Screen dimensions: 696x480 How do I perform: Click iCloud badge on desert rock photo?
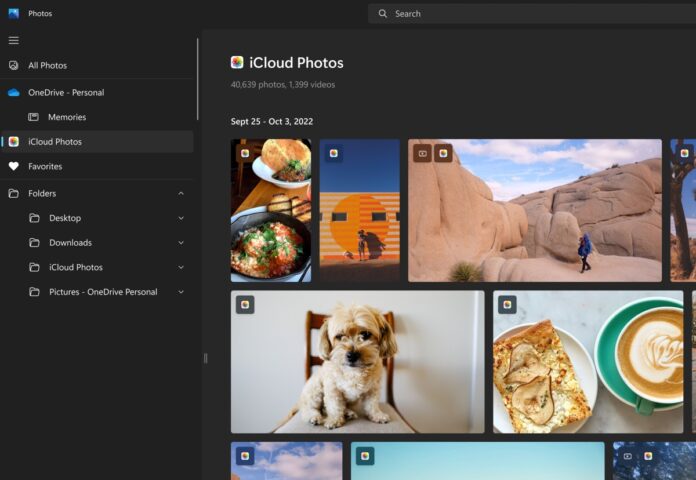443,153
